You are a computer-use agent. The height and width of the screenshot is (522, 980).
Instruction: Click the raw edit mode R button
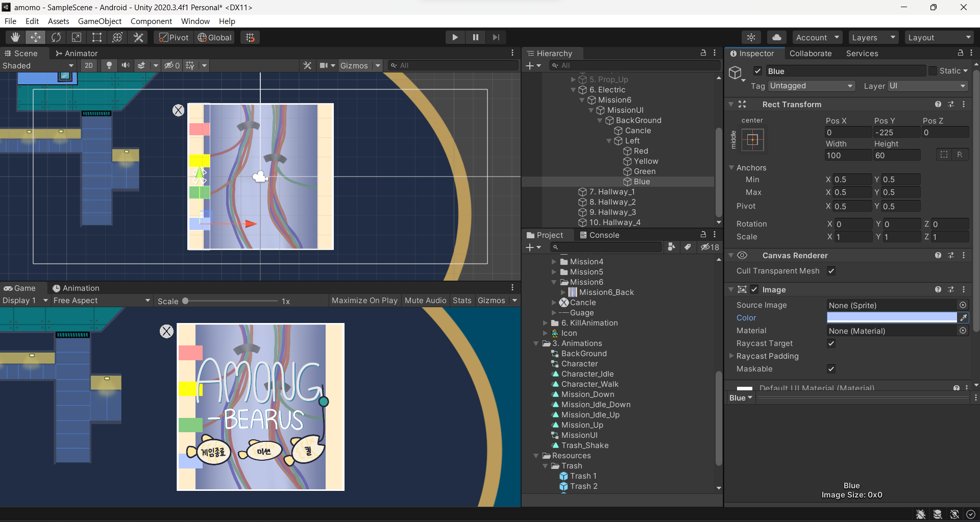(x=960, y=155)
